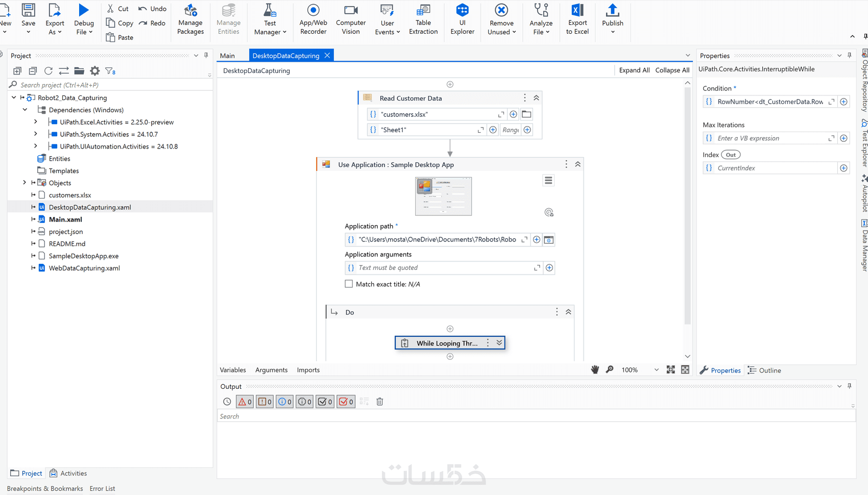Click the Sample Desktop App screenshot thumbnail
This screenshot has width=868, height=495.
443,196
